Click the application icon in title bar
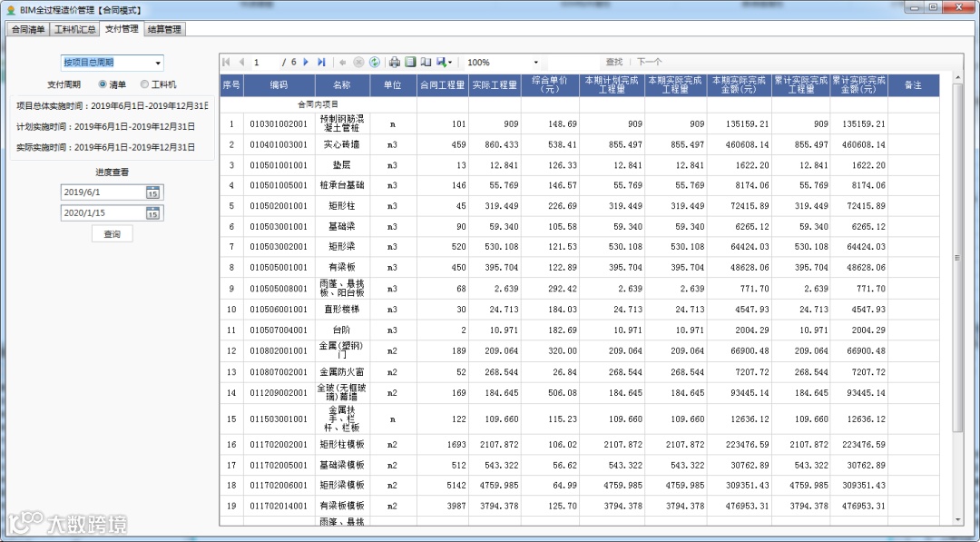Image resolution: width=980 pixels, height=542 pixels. (11, 10)
